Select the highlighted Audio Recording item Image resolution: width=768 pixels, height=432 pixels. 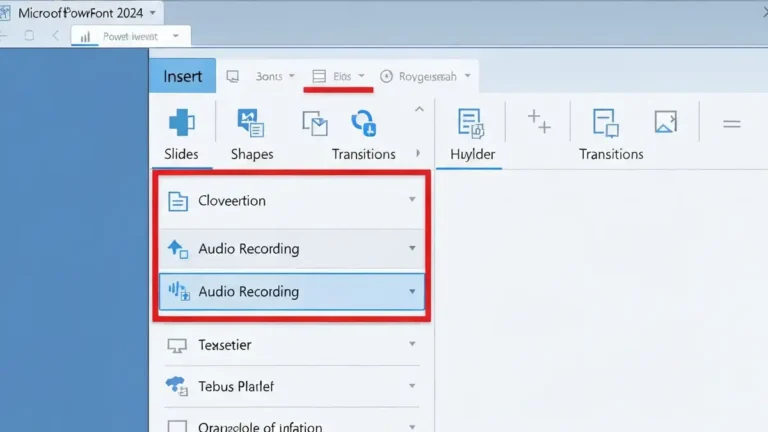pos(291,292)
